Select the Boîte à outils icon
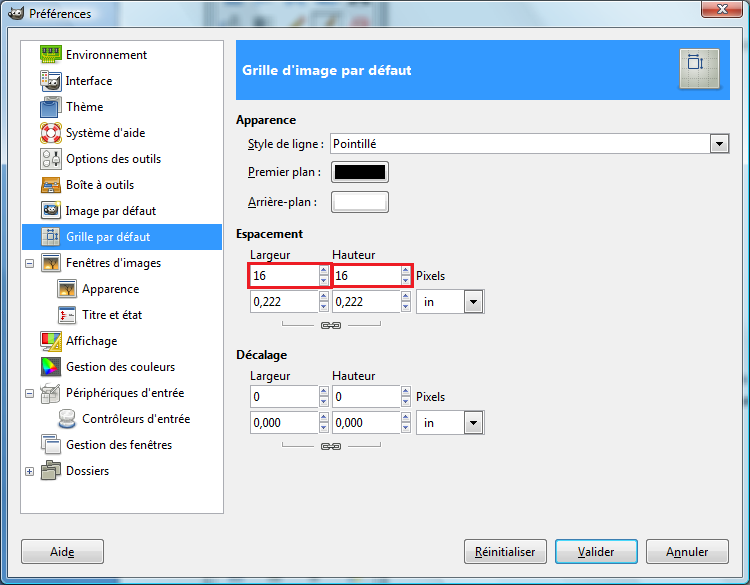Viewport: 750px width, 585px height. pyautogui.click(x=51, y=185)
